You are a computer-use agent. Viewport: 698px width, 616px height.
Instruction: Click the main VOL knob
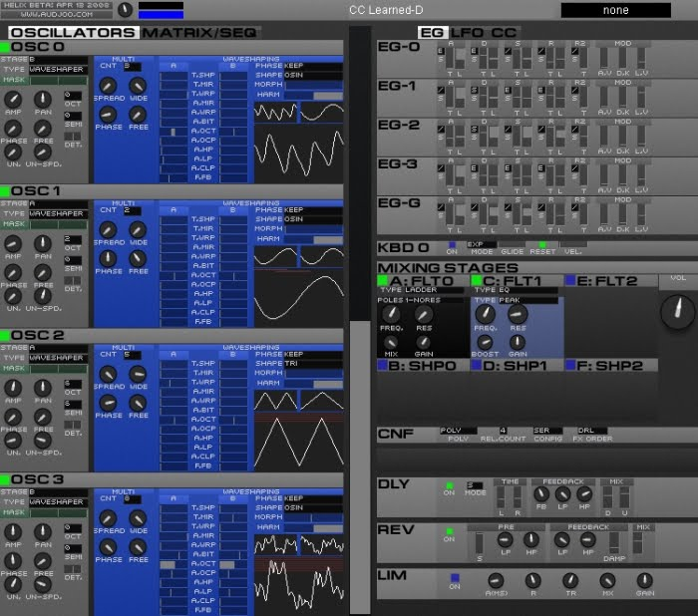tap(678, 310)
